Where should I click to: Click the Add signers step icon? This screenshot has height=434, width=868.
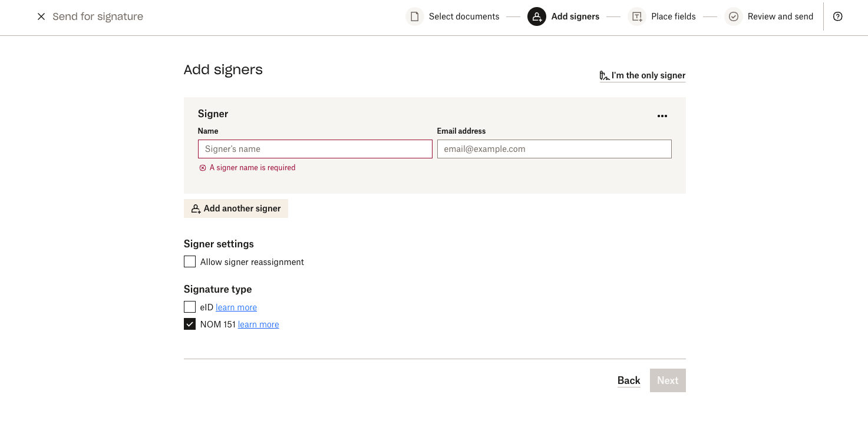coord(537,16)
